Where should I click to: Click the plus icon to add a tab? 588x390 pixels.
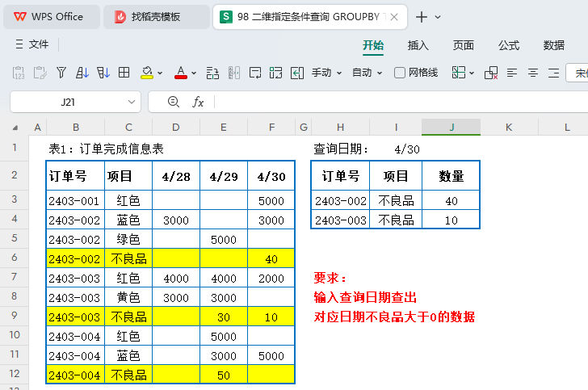pos(422,17)
